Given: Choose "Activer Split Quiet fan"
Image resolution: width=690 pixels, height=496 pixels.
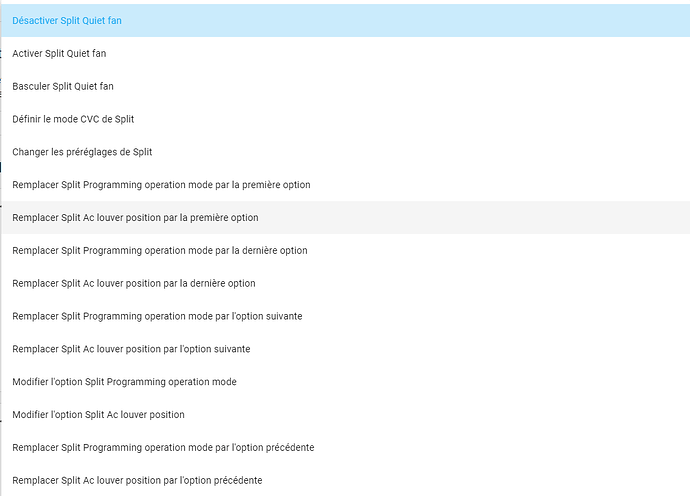Looking at the screenshot, I should pos(60,53).
